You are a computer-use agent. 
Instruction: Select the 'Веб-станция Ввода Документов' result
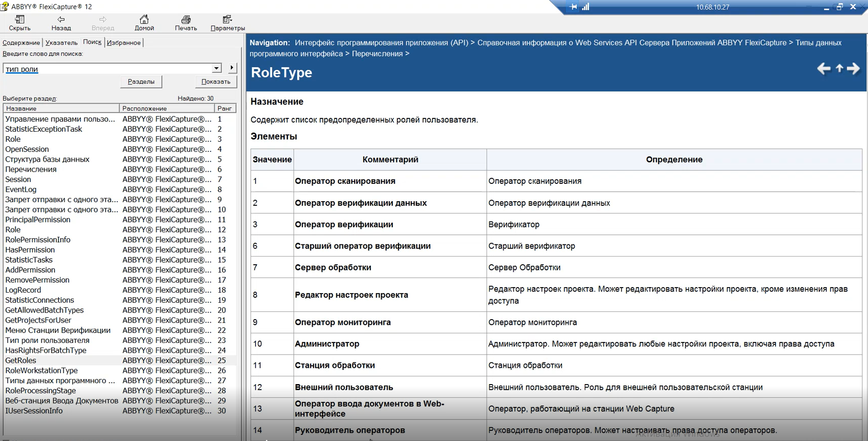tap(61, 401)
